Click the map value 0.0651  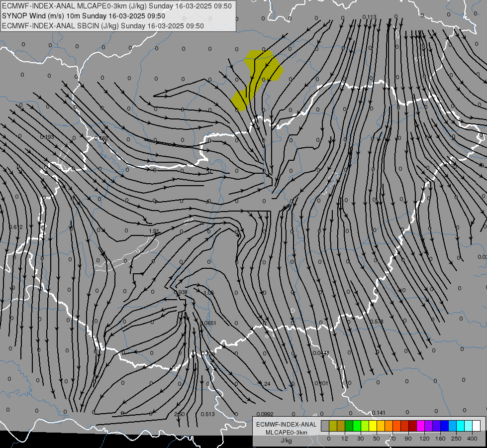(x=208, y=324)
